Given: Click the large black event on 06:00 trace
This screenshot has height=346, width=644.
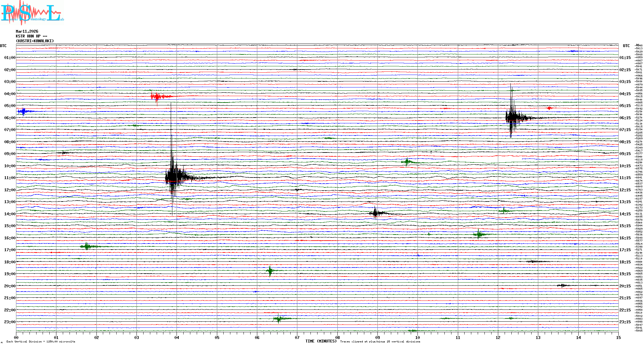Looking at the screenshot, I should 512,118.
